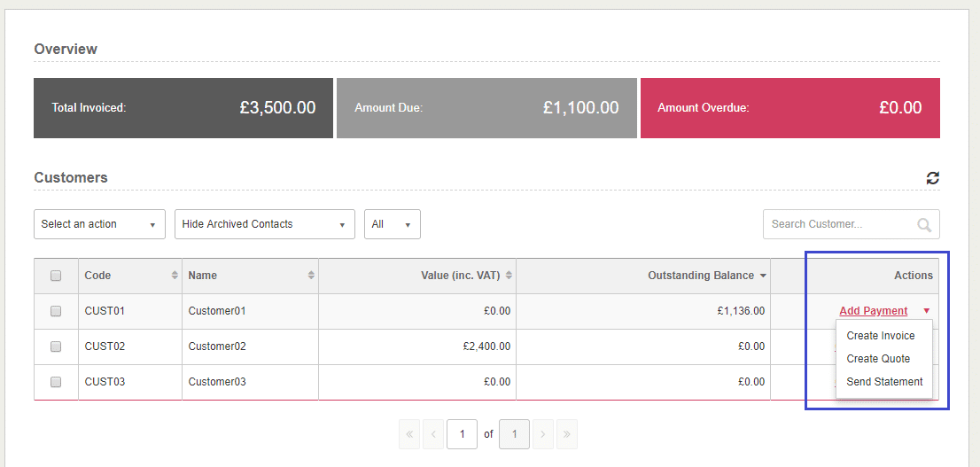Go to first page arrow

[410, 434]
